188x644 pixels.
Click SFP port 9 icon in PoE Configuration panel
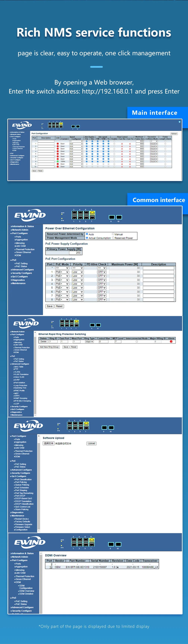112,217
